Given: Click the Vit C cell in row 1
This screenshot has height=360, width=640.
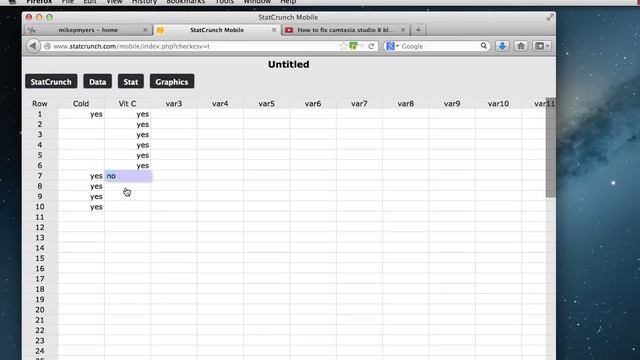Looking at the screenshot, I should [x=128, y=114].
